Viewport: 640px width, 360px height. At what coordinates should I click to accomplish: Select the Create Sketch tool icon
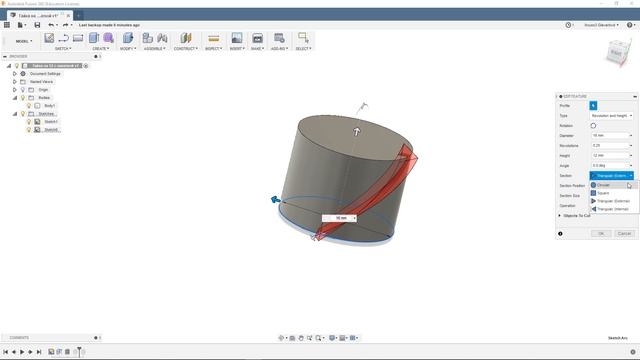coord(49,38)
